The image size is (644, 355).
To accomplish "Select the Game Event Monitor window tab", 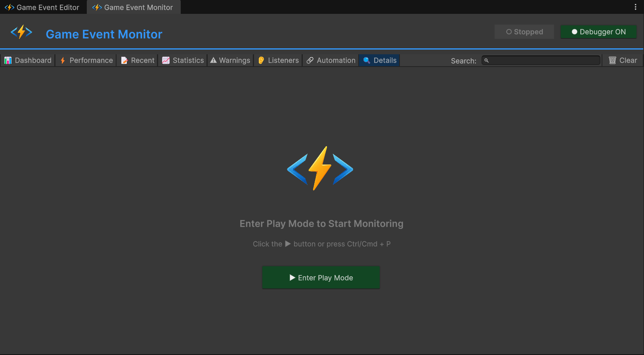I will tap(134, 7).
